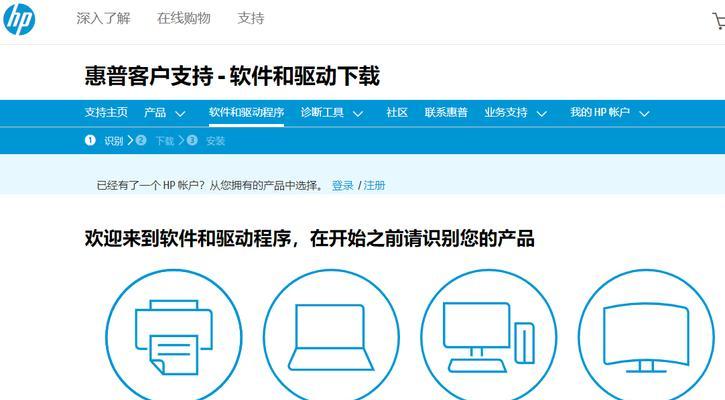The image size is (725, 400).
Task: Open 支持 top menu
Action: click(251, 18)
